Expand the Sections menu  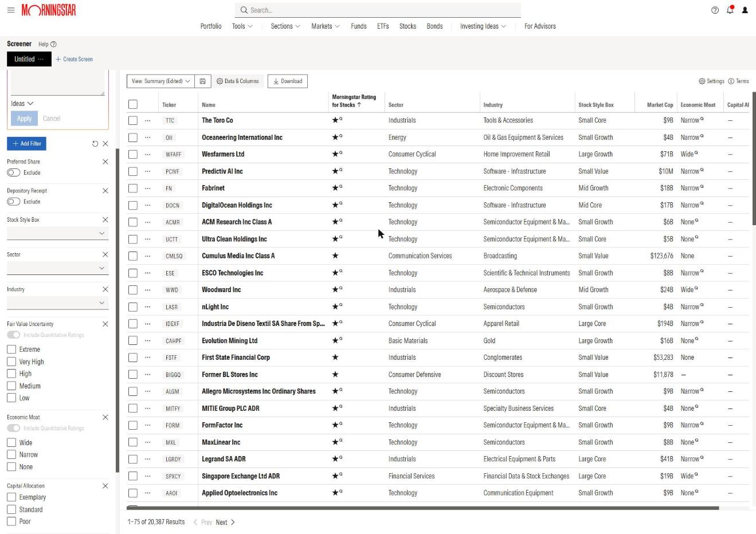point(285,26)
